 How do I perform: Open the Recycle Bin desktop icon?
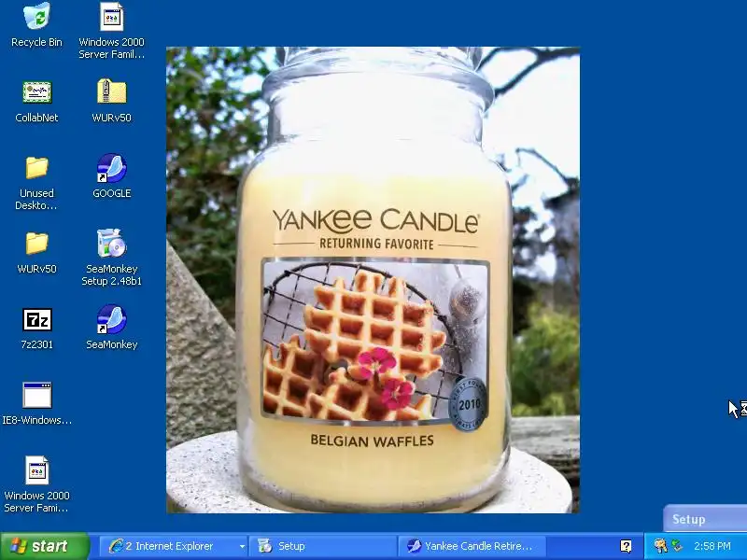36,17
